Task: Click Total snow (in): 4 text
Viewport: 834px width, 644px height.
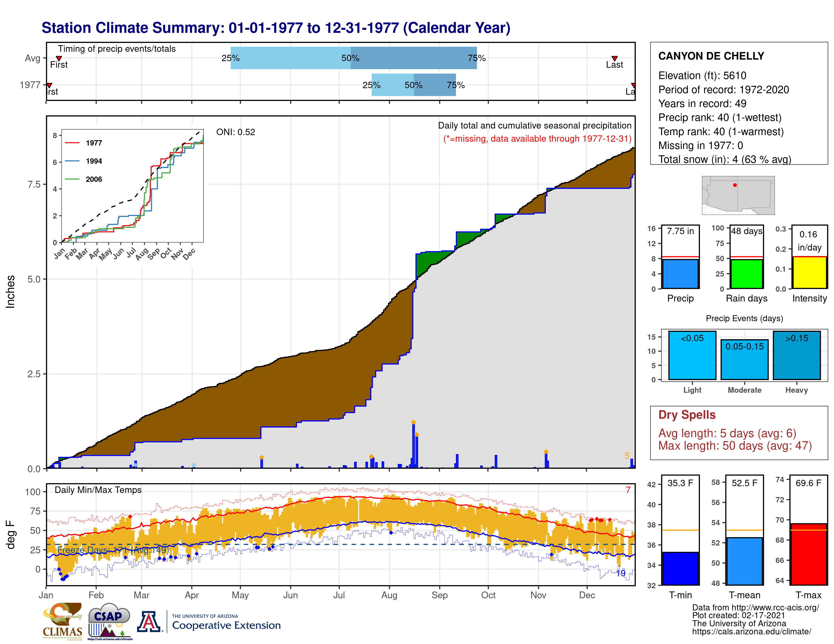Action: point(725,159)
